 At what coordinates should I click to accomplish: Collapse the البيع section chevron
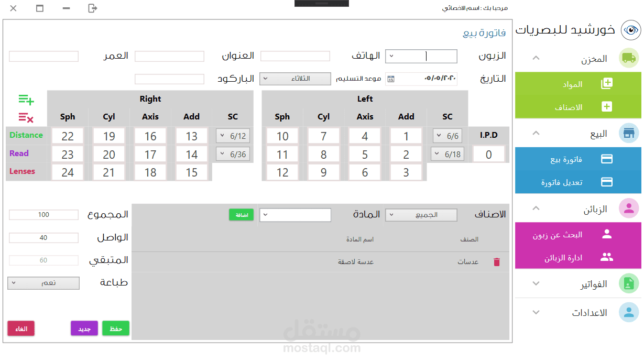[536, 133]
